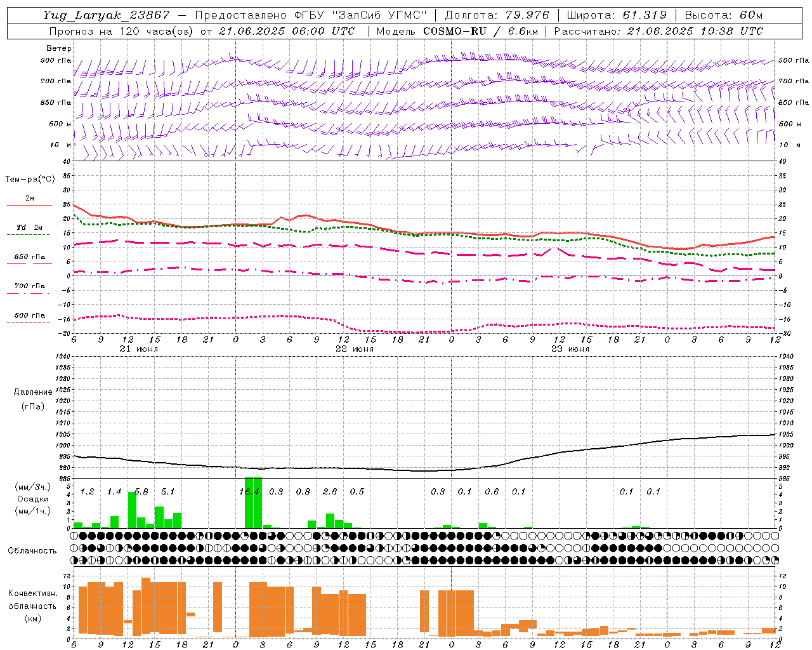812x650 pixels.
Task: Select the Прогноз на 120 часа(ов) text
Action: pos(122,31)
